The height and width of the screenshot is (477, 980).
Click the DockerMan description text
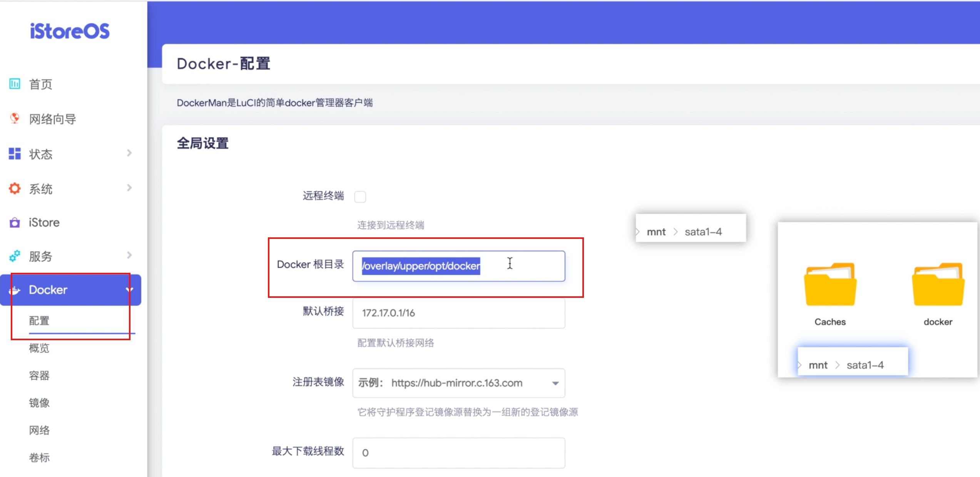click(275, 103)
